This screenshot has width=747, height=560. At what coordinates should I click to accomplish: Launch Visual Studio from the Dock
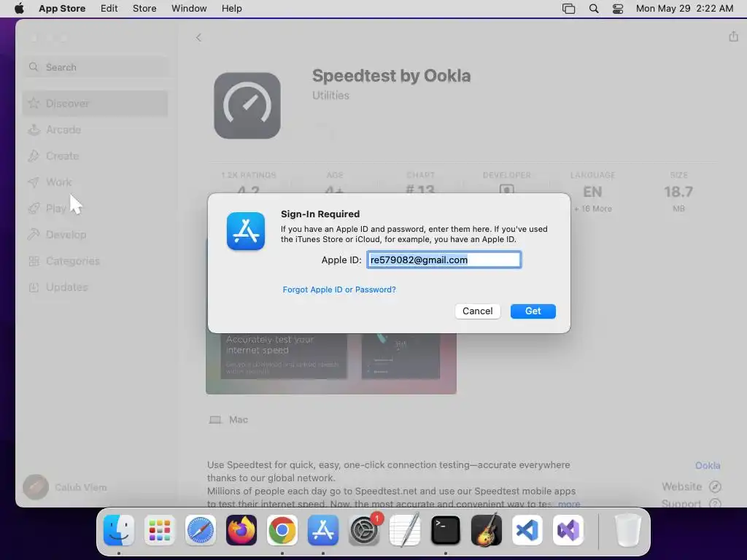click(568, 530)
